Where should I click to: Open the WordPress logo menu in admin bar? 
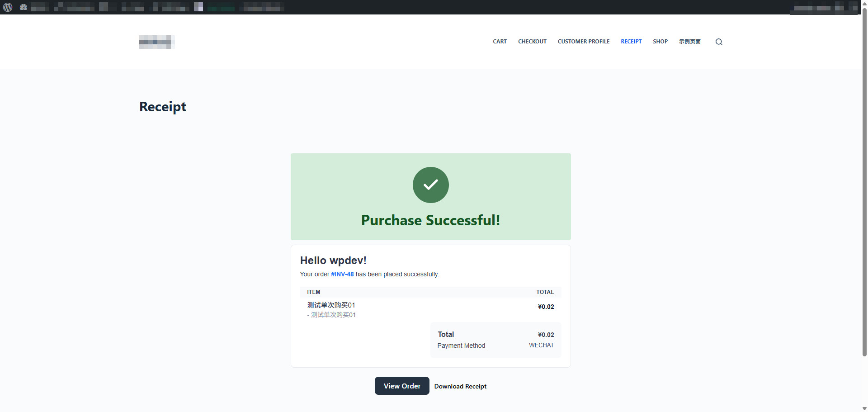[x=7, y=7]
